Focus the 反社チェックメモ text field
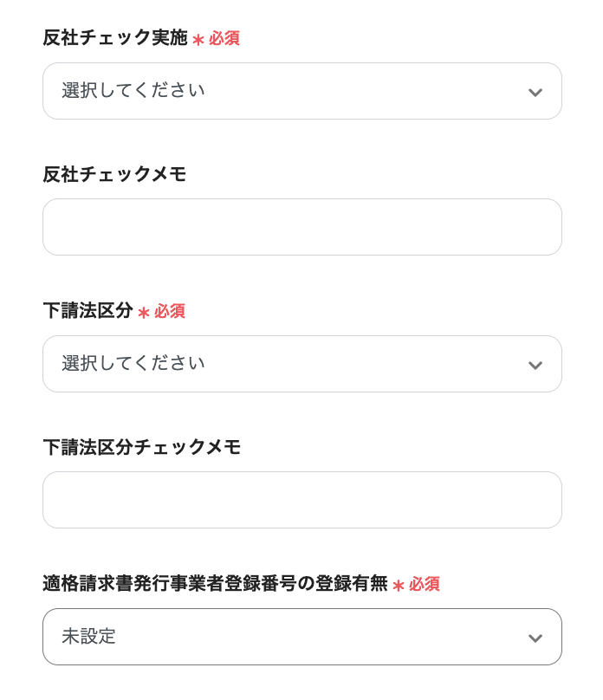The image size is (603, 700). point(301,227)
